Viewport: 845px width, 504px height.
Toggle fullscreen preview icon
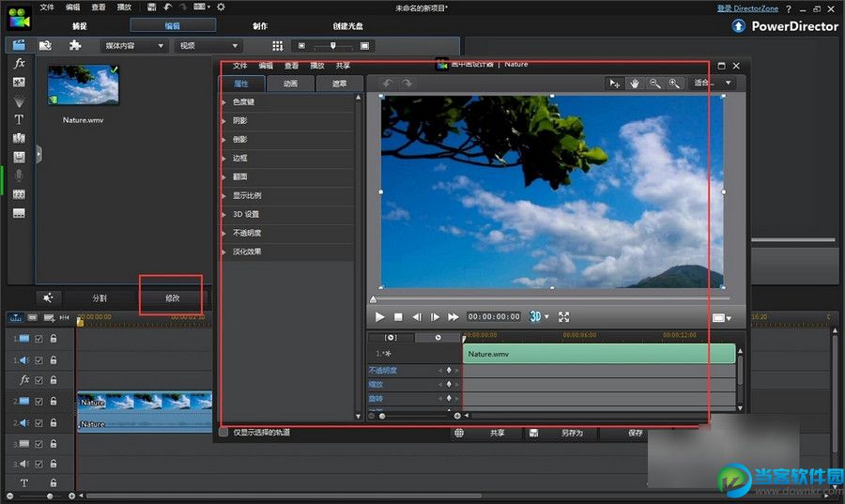tap(564, 317)
